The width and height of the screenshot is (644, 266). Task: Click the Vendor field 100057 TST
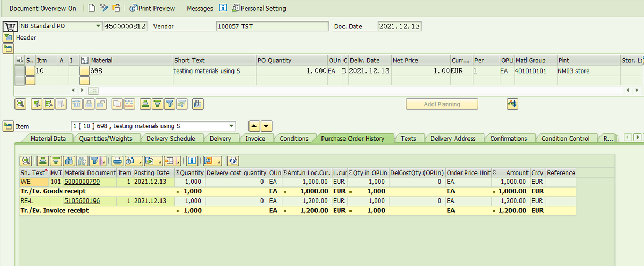272,26
